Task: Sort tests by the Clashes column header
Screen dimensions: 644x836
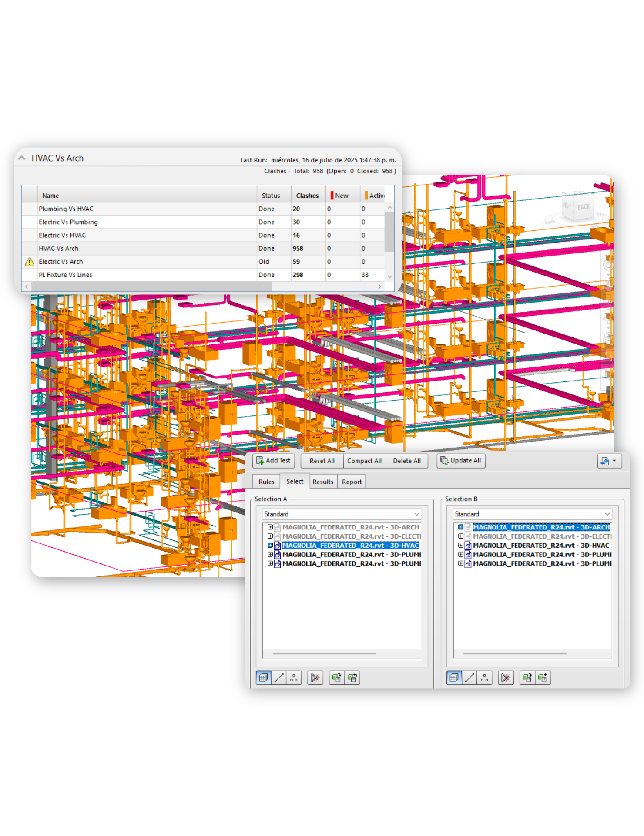Action: pos(308,196)
